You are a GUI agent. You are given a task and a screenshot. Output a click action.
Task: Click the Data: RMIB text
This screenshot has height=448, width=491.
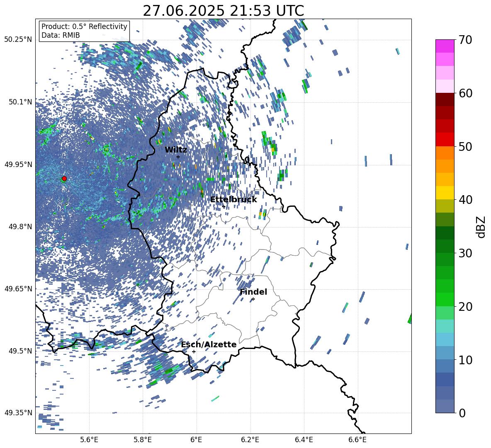61,35
